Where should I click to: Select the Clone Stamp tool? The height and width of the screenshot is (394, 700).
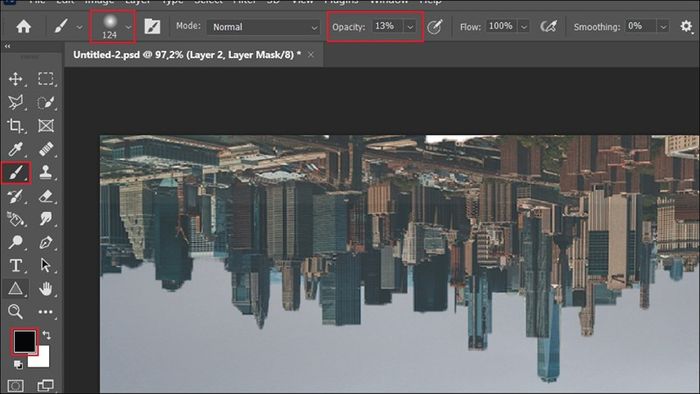click(x=46, y=172)
